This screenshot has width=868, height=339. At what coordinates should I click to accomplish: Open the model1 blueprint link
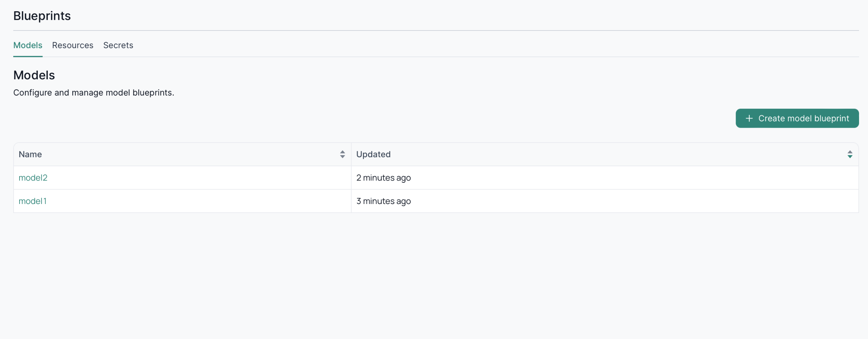coord(33,201)
